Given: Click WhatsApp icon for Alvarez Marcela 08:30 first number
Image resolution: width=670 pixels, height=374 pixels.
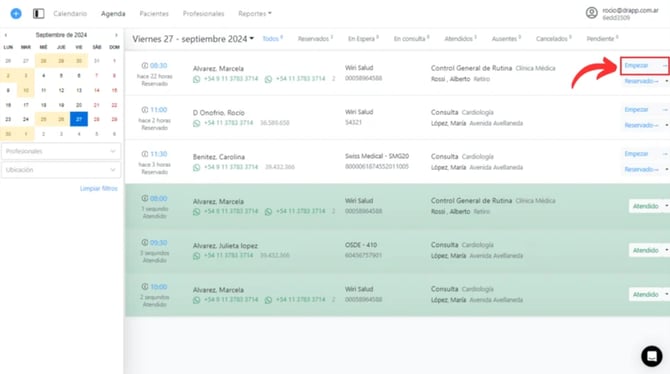Looking at the screenshot, I should click(x=197, y=79).
